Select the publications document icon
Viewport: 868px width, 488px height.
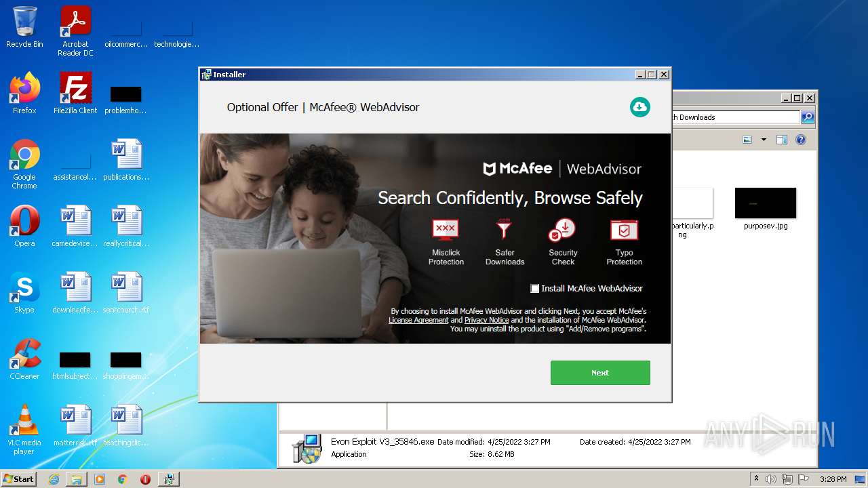click(126, 160)
